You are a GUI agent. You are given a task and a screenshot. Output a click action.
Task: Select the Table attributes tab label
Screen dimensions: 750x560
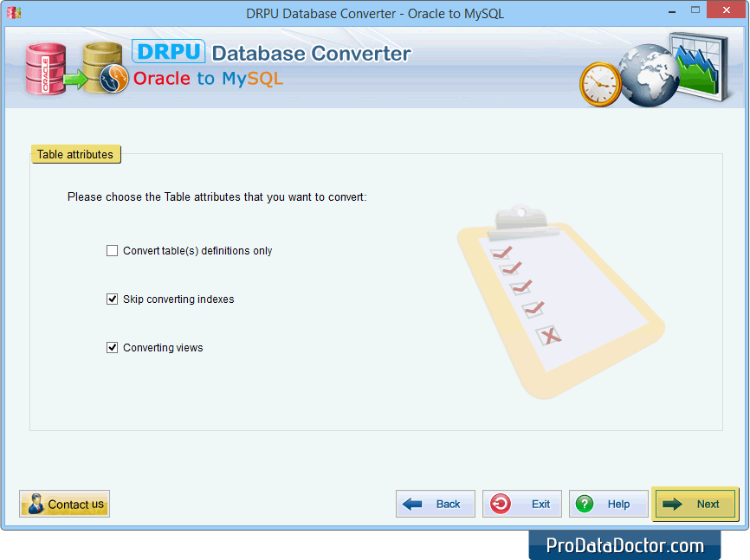(75, 154)
